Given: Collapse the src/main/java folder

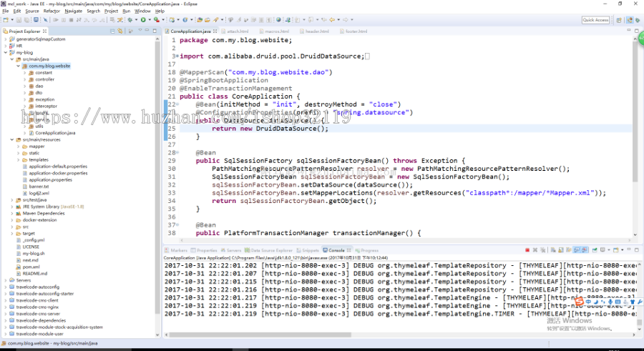Looking at the screenshot, I should click(x=12, y=59).
